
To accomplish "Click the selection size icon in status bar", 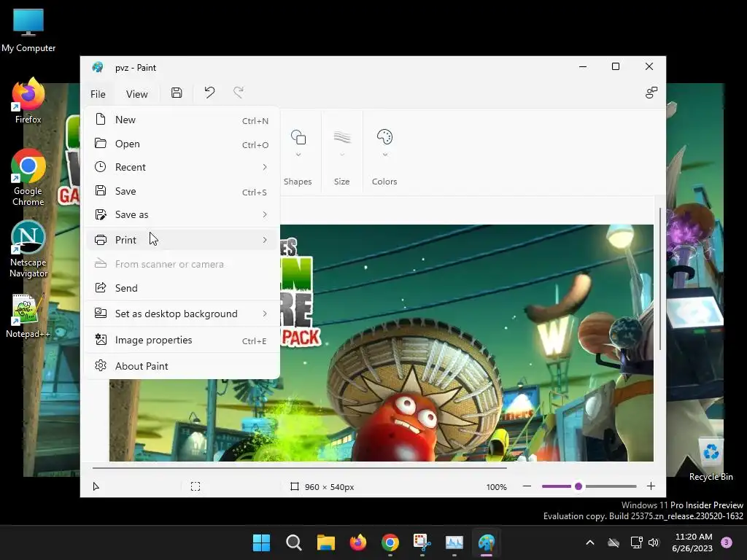I will (196, 486).
